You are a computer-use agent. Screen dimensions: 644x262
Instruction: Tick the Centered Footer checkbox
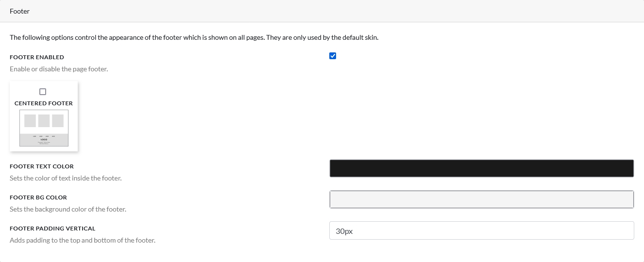click(x=43, y=92)
